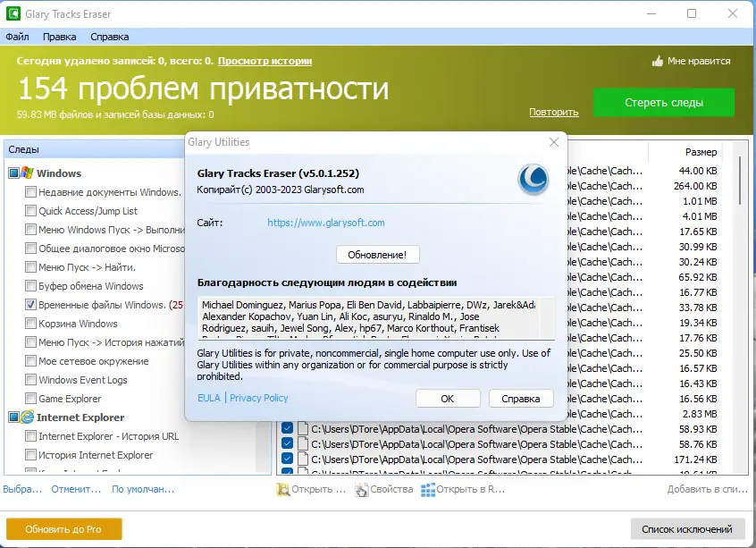Viewport: 756px width, 548px height.
Task: Uncheck the 58.93 KB Opera cache file
Action: point(287,428)
